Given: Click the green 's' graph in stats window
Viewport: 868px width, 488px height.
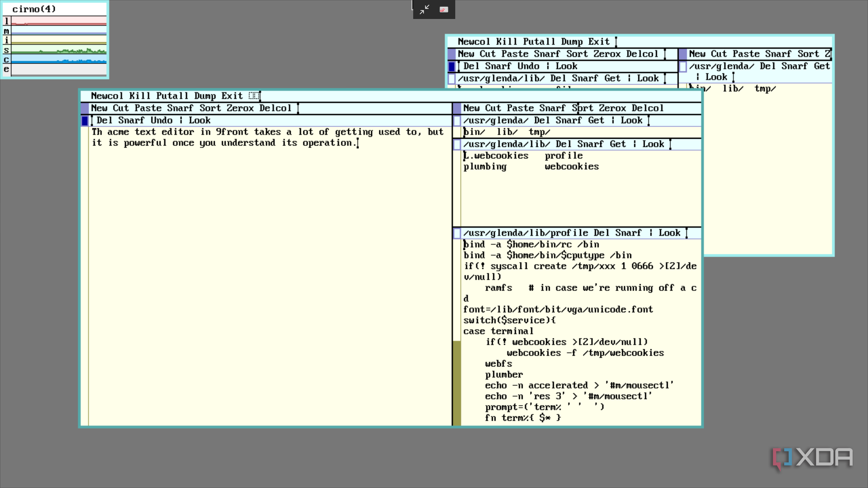Looking at the screenshot, I should pos(59,50).
